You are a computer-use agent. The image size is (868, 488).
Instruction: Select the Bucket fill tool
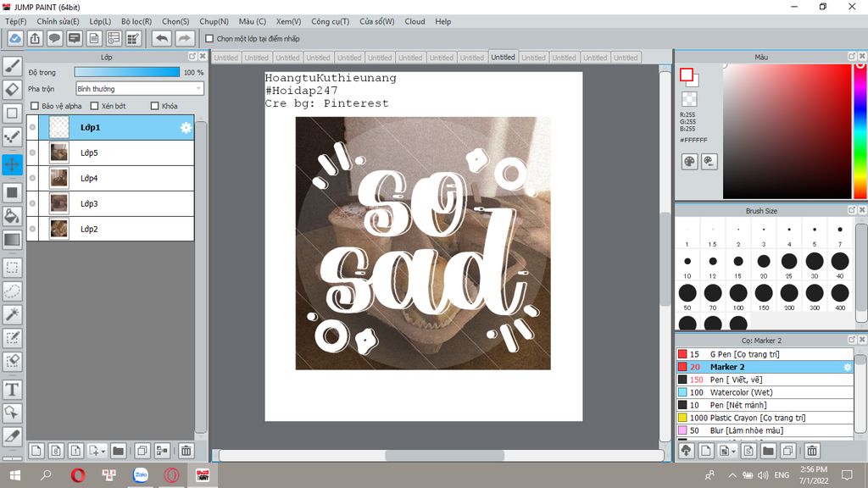tap(12, 216)
